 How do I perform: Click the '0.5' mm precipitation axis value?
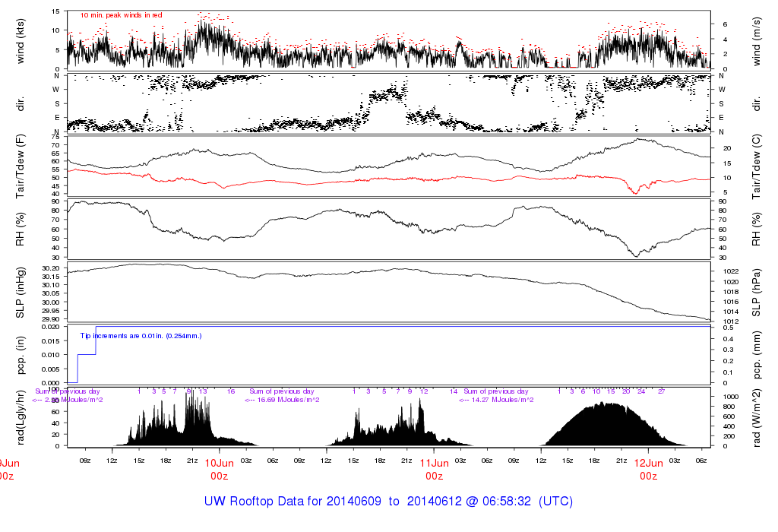coord(729,328)
